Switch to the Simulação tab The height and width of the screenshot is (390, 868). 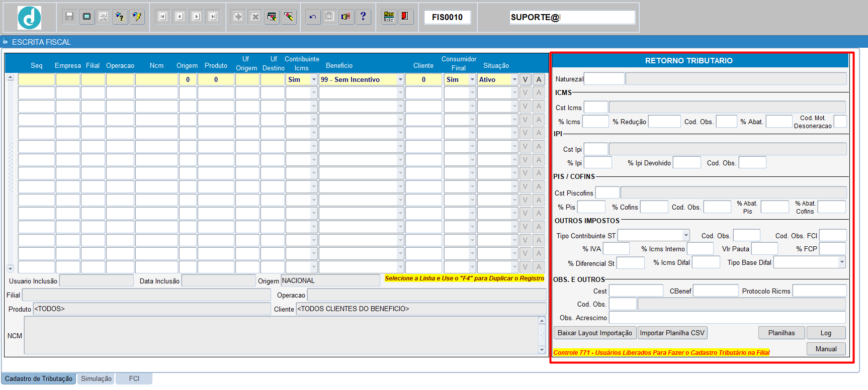(x=96, y=378)
